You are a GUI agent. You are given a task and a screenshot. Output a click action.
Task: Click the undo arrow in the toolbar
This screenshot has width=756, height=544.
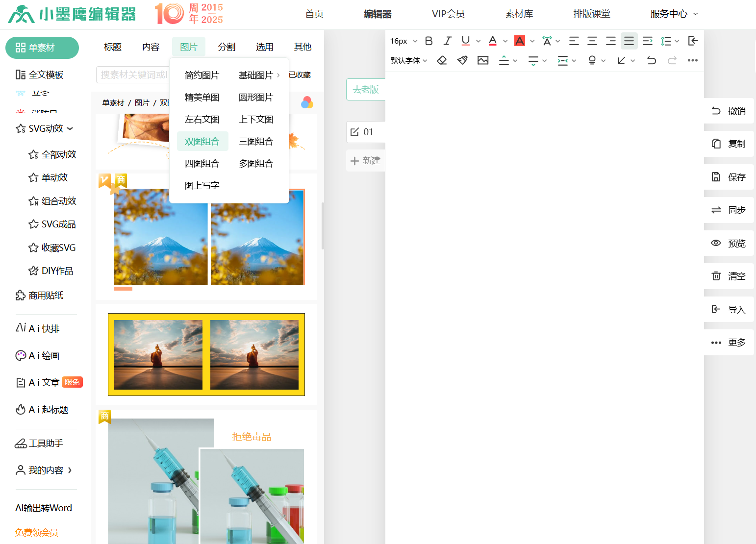click(x=652, y=60)
